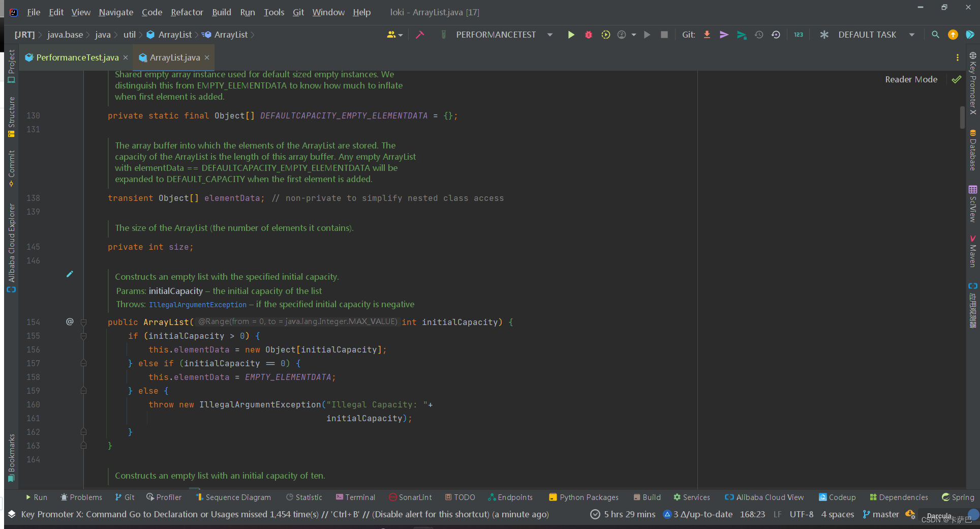Debug PERFORMANCETEST with the bug icon
Image resolution: width=980 pixels, height=529 pixels.
(588, 35)
